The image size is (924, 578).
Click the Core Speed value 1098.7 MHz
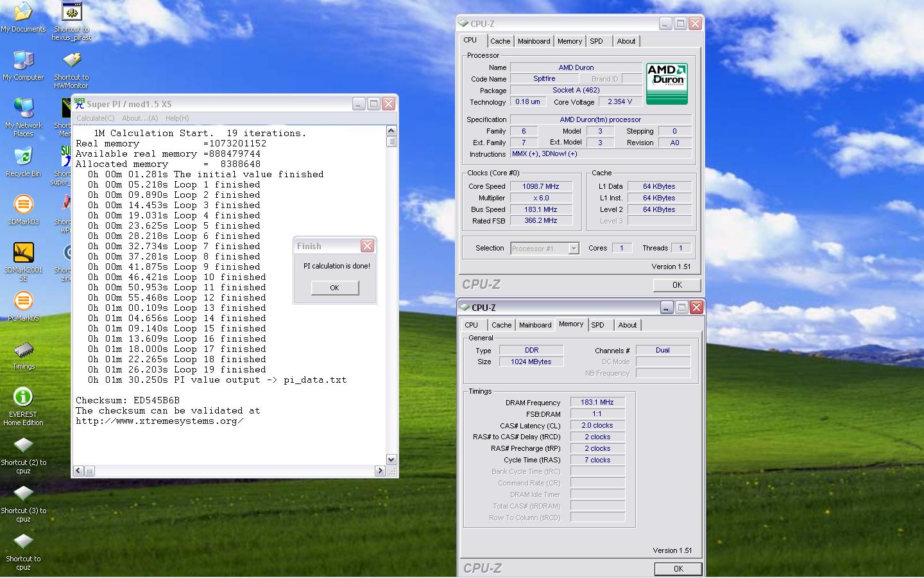[542, 186]
